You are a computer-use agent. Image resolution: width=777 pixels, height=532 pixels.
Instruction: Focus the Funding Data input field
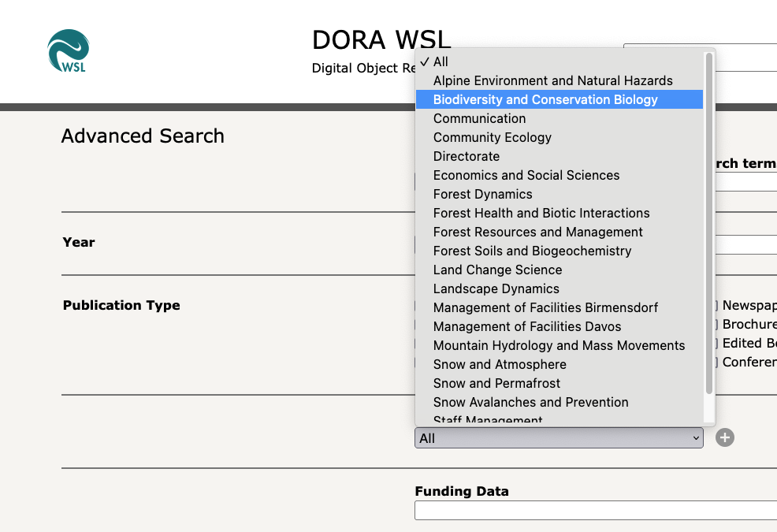pyautogui.click(x=596, y=510)
